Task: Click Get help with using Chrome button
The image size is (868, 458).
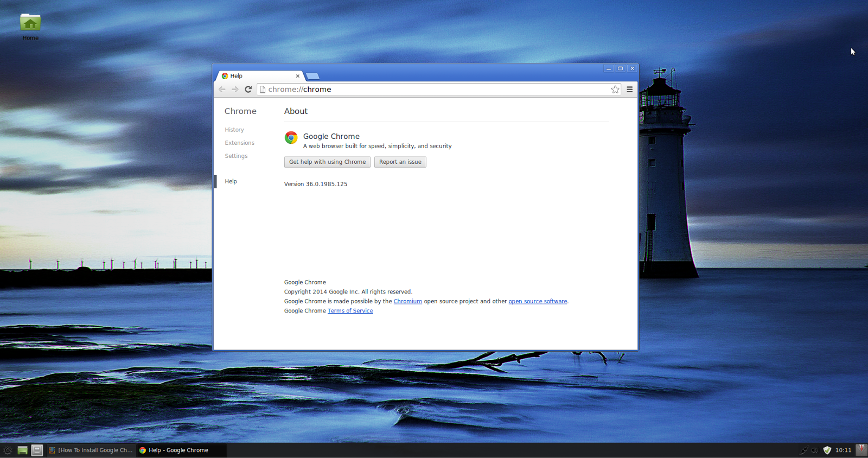Action: pos(327,162)
